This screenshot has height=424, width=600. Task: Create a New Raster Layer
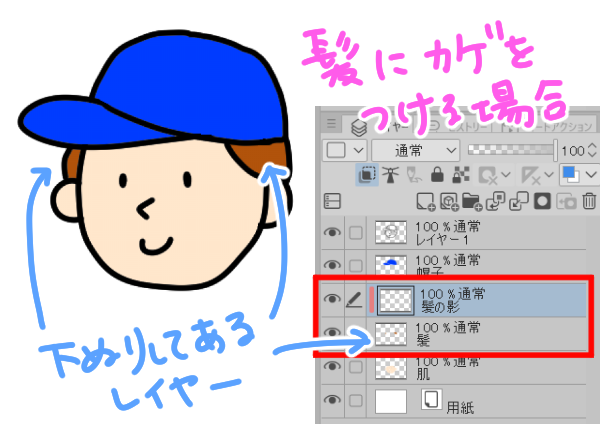click(426, 201)
